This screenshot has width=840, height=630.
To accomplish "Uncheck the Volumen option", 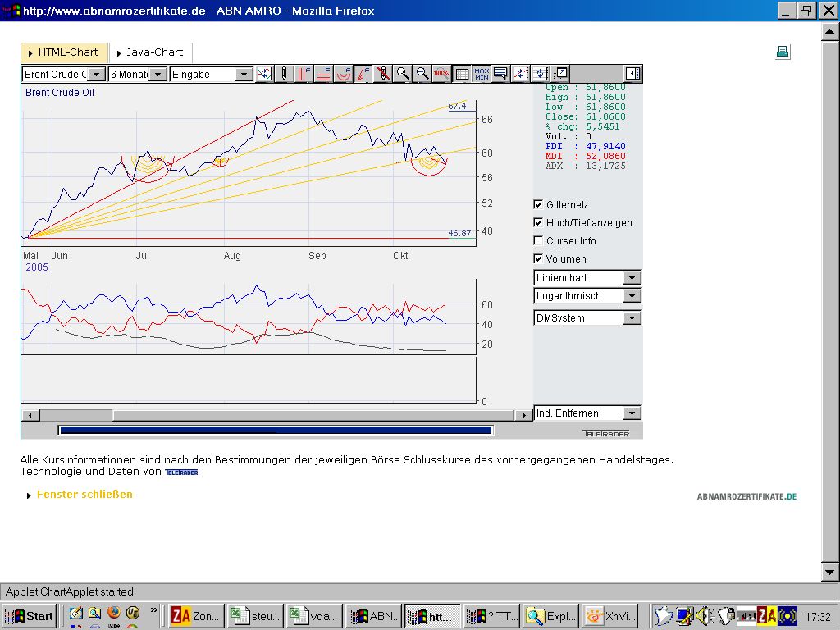I will [x=539, y=258].
